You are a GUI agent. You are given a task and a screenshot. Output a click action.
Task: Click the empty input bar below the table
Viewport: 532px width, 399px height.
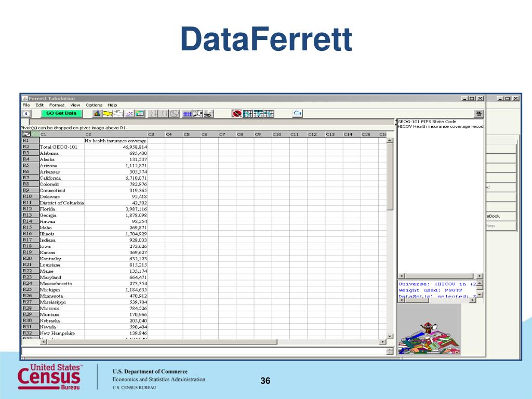pos(204,351)
